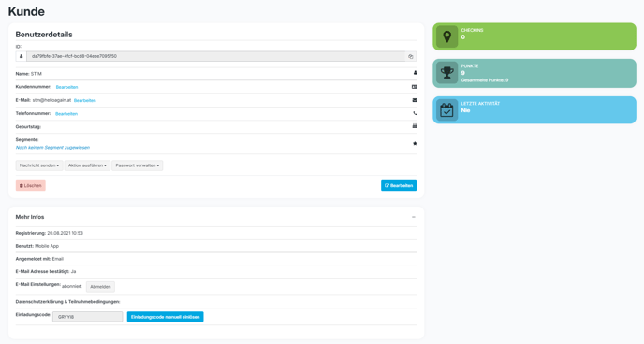Click the Einladungscode input field
This screenshot has height=344, width=644.
[x=87, y=317]
